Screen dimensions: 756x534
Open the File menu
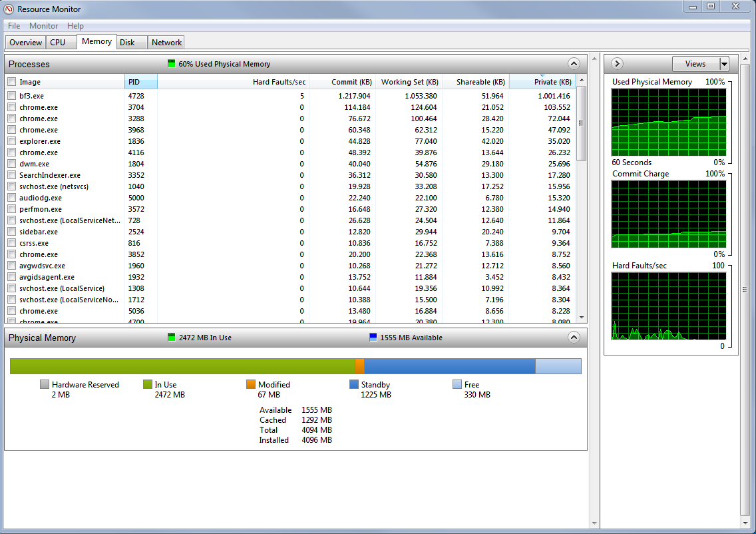[x=14, y=26]
